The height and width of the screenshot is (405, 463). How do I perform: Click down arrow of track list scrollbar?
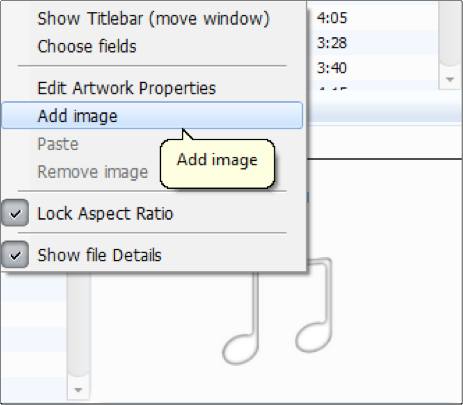tap(450, 79)
